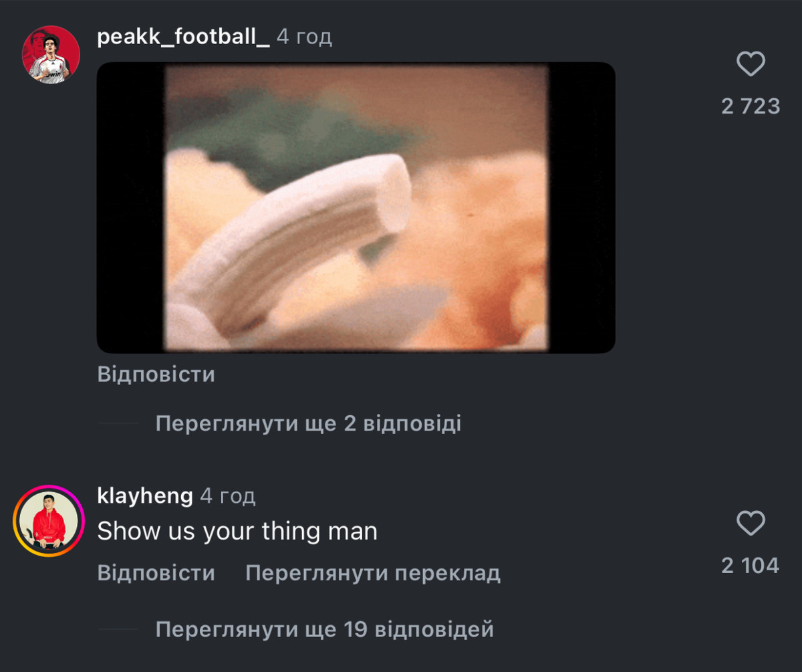Image resolution: width=802 pixels, height=672 pixels.
Task: Open klayheng's story ring avatar
Action: [x=49, y=522]
